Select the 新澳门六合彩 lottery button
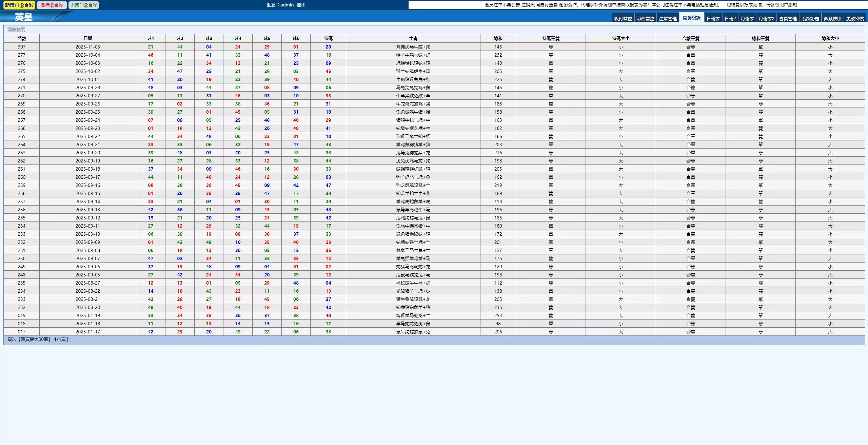Image resolution: width=868 pixels, height=445 pixels. click(x=19, y=5)
